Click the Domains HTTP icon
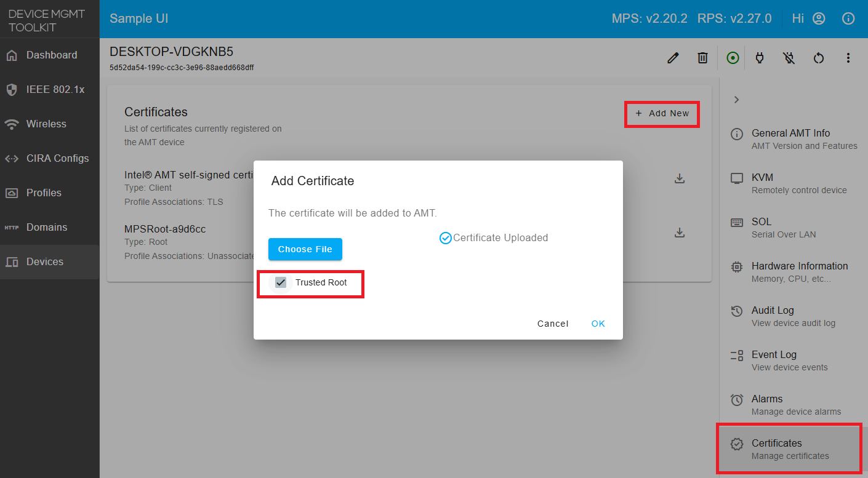The image size is (868, 478). 12,228
